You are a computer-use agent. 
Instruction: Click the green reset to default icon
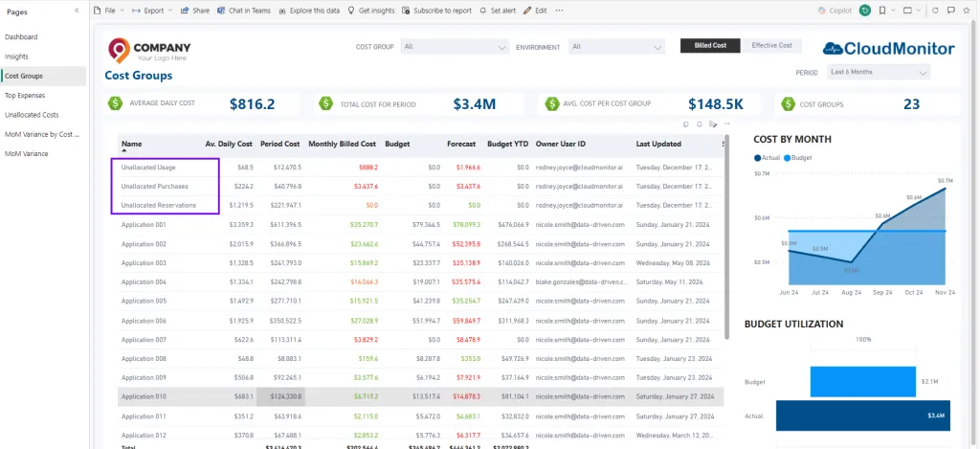[865, 11]
